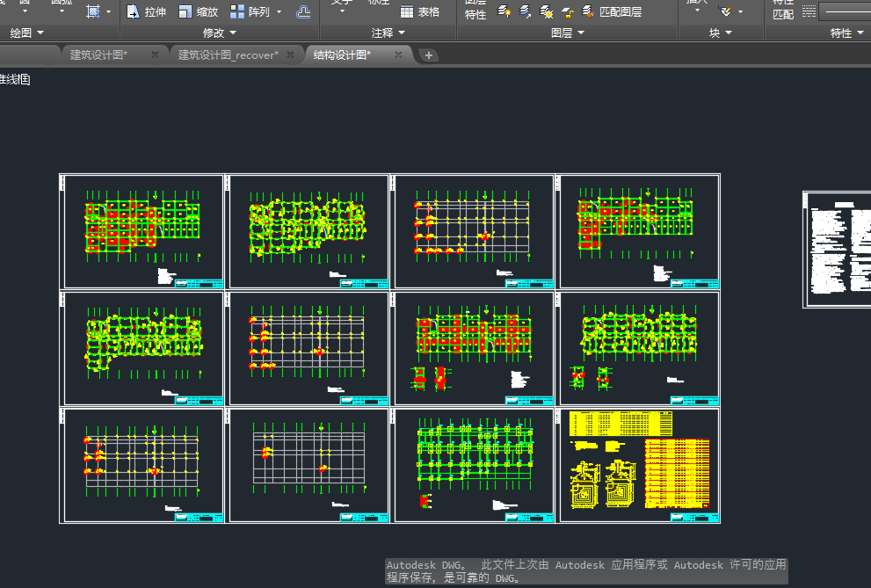Image resolution: width=871 pixels, height=588 pixels.
Task: Select the text notes sheet beside the sheet grid
Action: click(x=837, y=250)
